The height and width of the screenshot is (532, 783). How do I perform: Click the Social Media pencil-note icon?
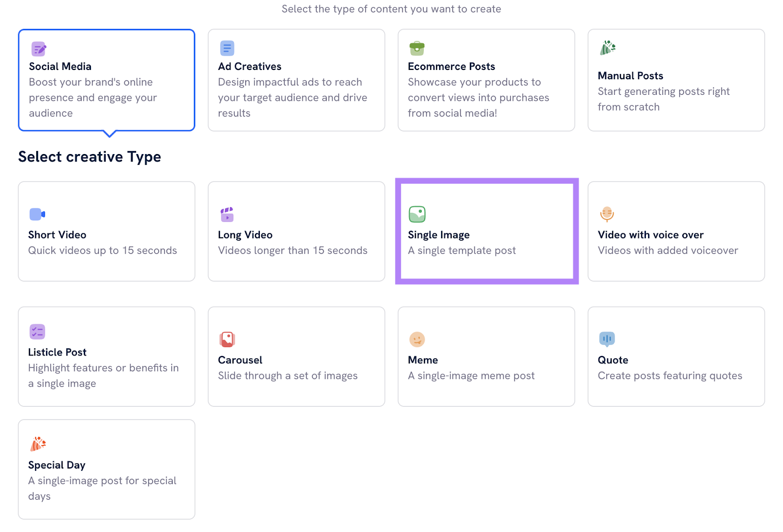(39, 49)
